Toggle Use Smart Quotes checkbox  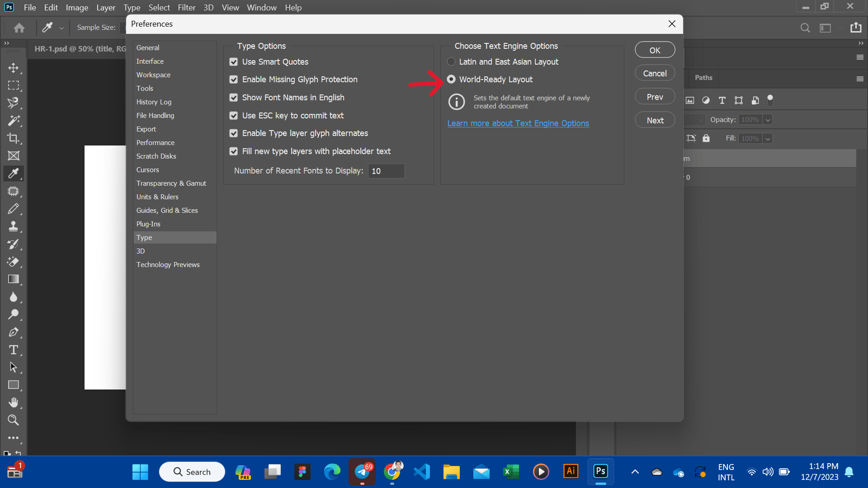pos(233,62)
